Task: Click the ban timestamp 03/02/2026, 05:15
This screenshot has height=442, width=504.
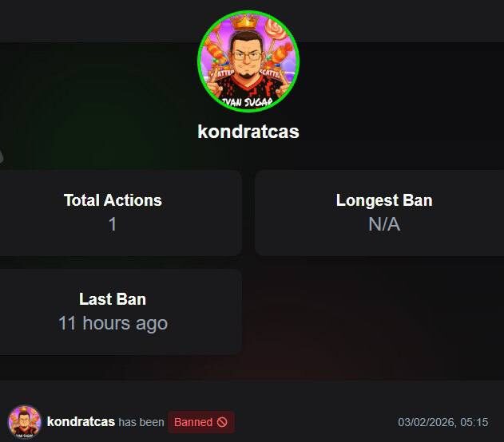Action: (443, 422)
